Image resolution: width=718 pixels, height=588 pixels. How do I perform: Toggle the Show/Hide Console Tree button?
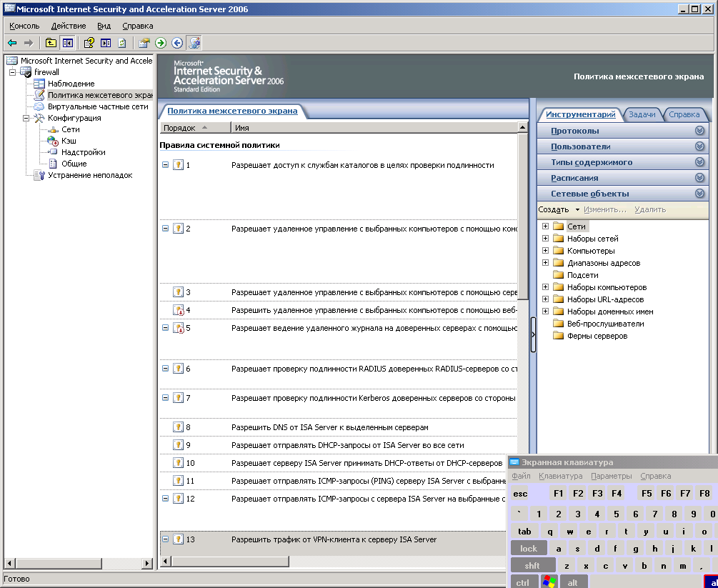(67, 43)
